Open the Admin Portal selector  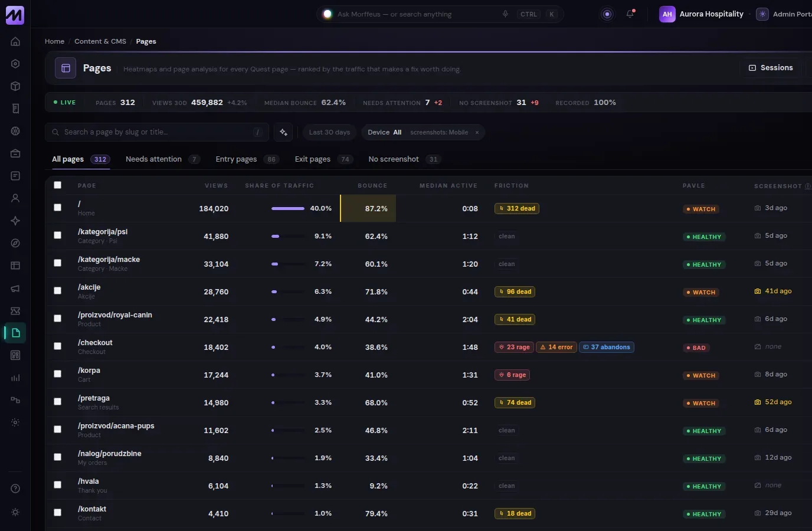784,14
